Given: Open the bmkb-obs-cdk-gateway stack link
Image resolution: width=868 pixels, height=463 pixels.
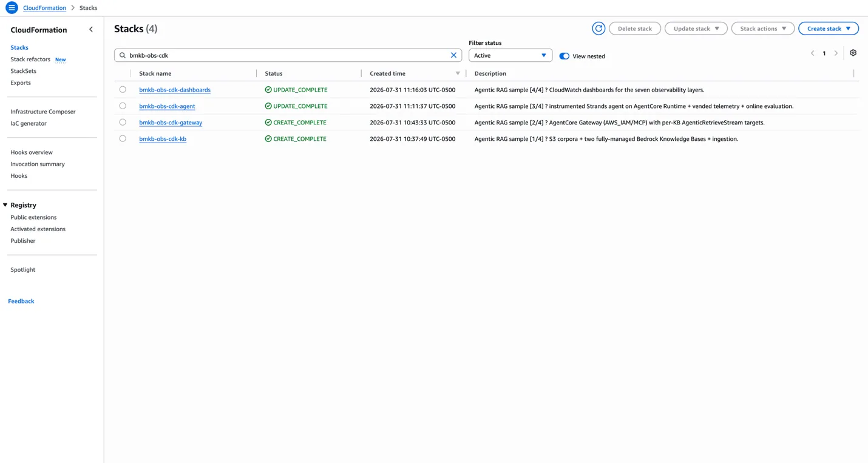Looking at the screenshot, I should coord(171,123).
